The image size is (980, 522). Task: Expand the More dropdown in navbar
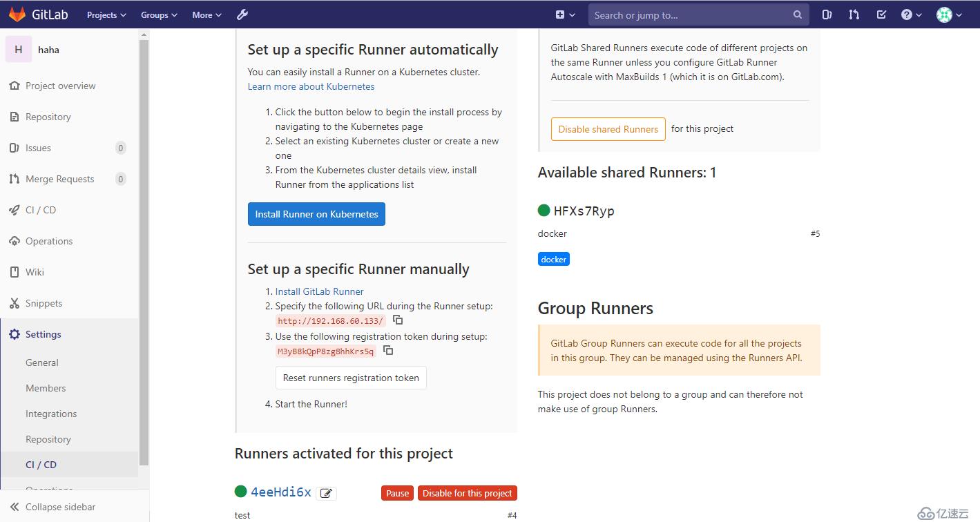206,14
